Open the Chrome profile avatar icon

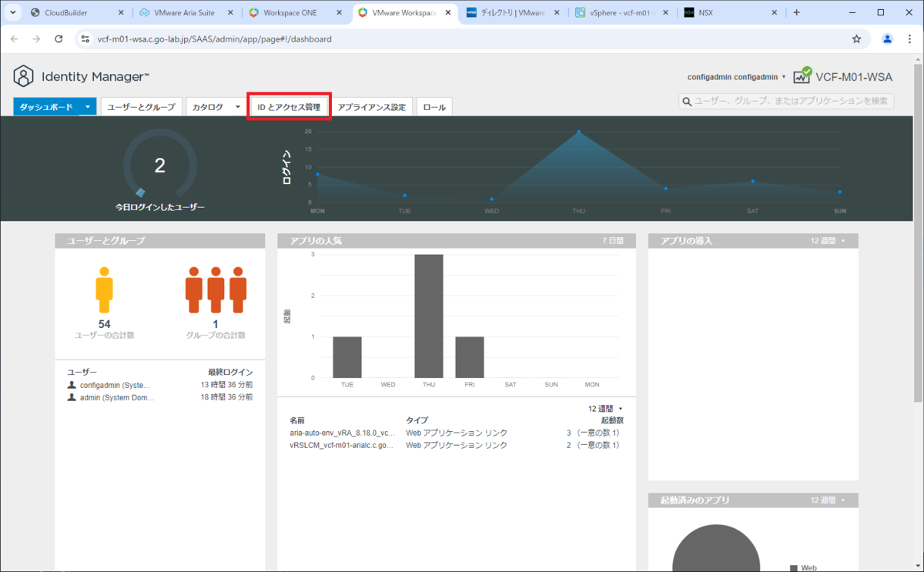[887, 38]
